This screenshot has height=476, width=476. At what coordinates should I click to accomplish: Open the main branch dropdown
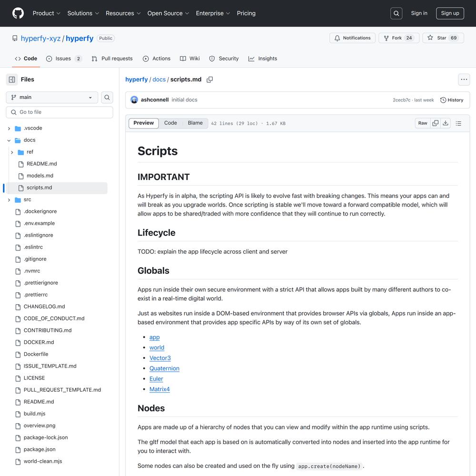[52, 98]
